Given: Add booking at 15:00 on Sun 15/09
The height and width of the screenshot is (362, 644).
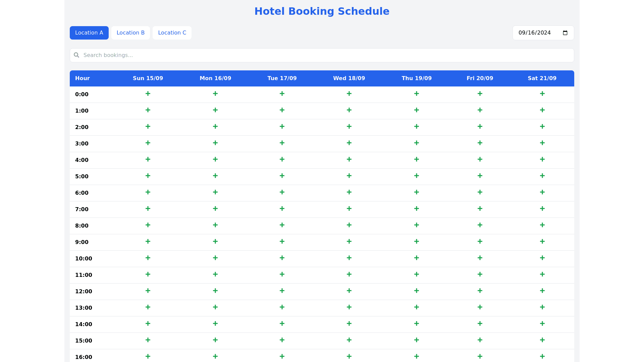Looking at the screenshot, I should click(x=148, y=340).
